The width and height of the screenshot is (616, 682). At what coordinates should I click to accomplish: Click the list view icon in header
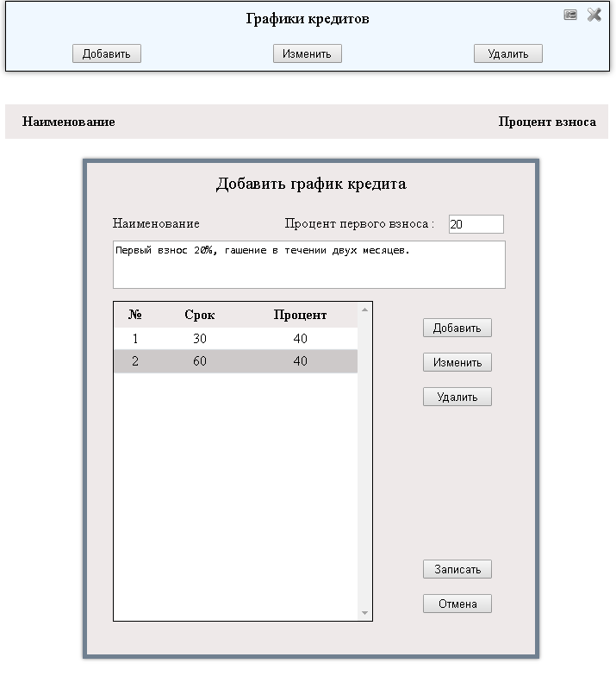tap(570, 16)
